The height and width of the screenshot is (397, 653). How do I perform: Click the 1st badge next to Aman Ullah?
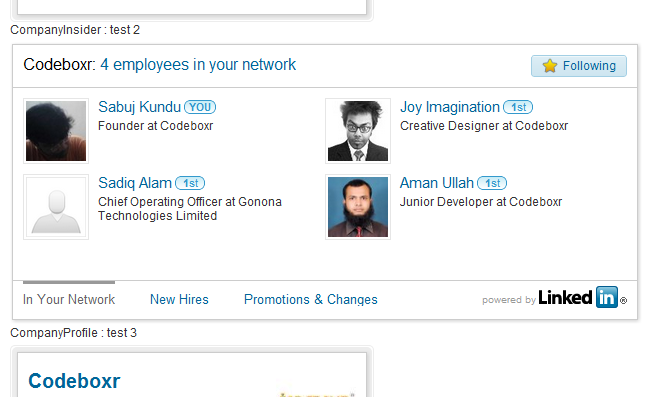(x=492, y=183)
